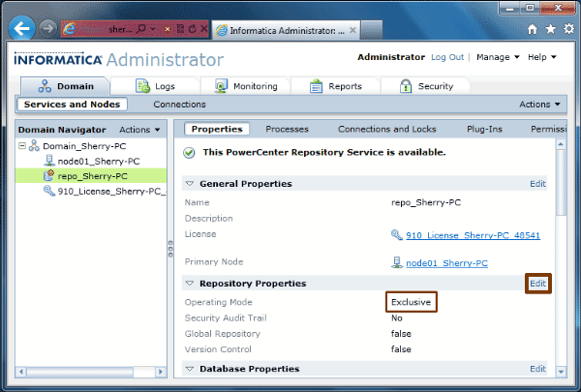Click the panel splitter collapse handle
Screen dimensions: 581x392
coord(170,249)
